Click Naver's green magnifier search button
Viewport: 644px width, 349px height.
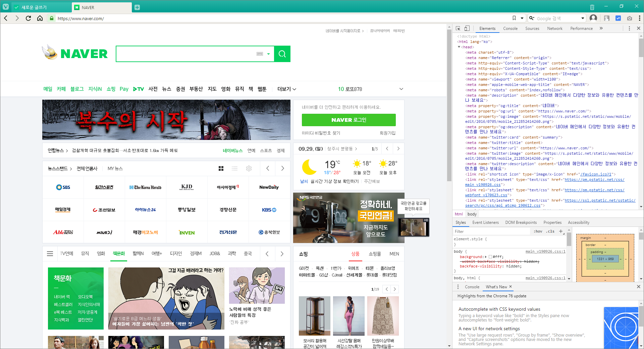tap(282, 54)
